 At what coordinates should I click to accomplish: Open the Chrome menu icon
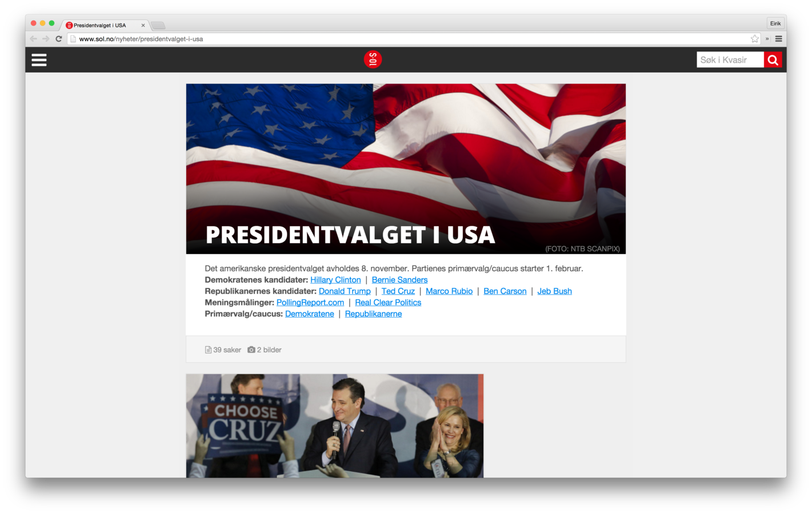click(778, 39)
